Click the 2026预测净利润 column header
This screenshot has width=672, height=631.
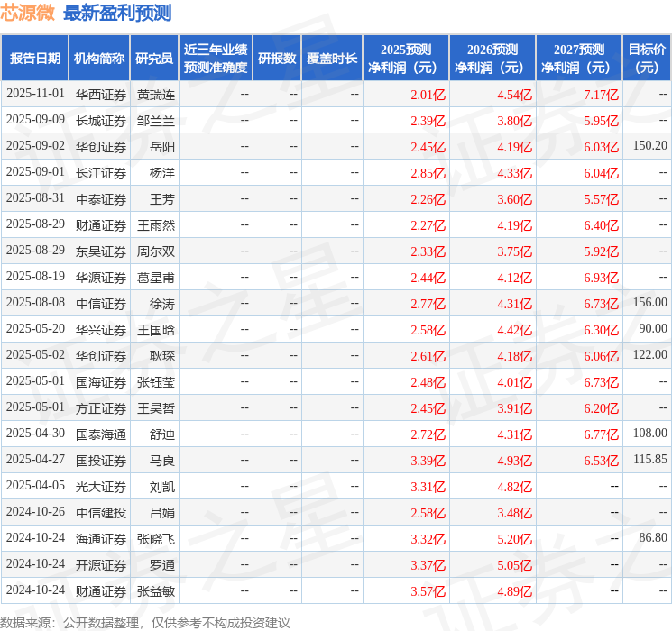pos(492,59)
